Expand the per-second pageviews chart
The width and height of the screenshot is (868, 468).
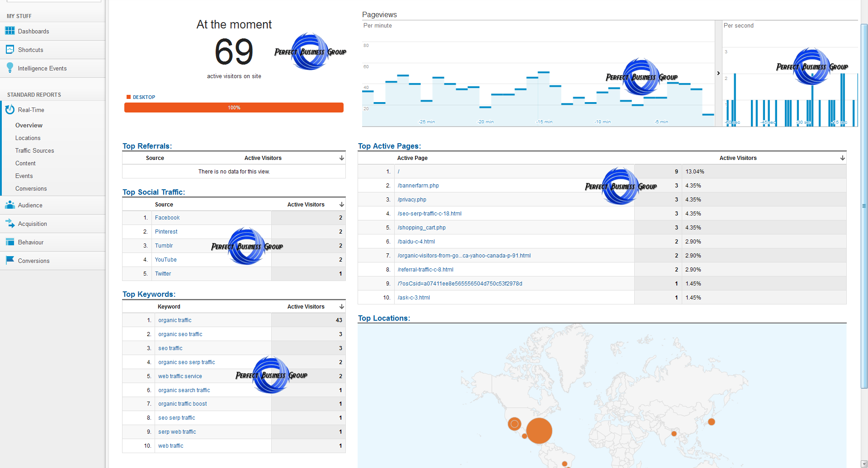(x=718, y=73)
